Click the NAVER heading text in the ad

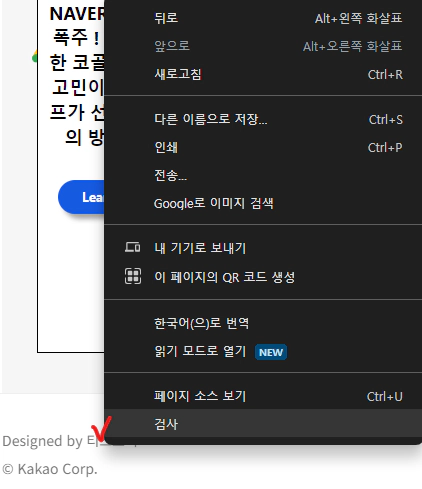point(77,14)
